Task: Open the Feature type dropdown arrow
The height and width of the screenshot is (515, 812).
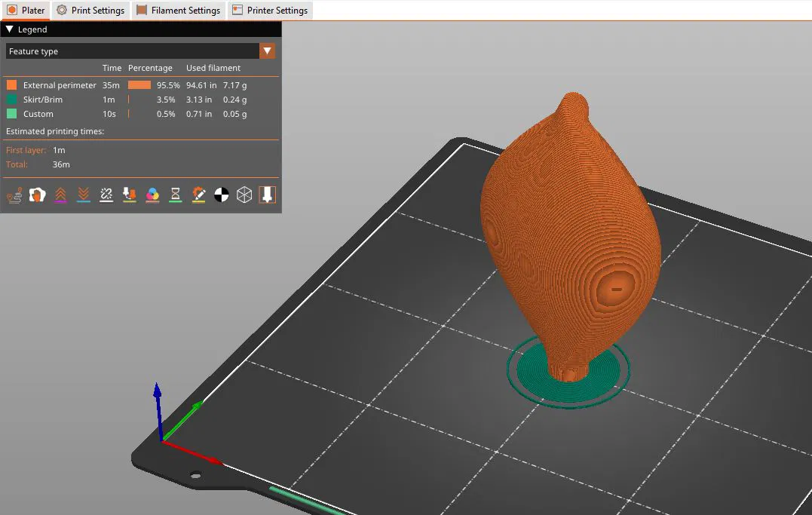Action: click(x=267, y=51)
